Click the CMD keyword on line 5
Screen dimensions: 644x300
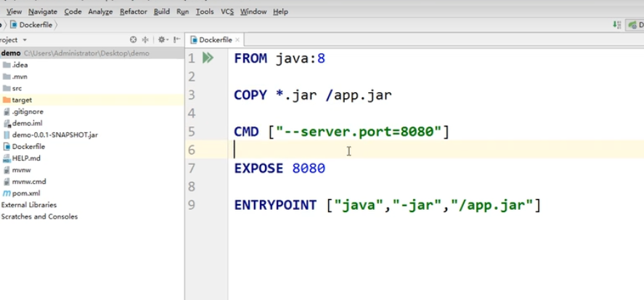point(246,131)
